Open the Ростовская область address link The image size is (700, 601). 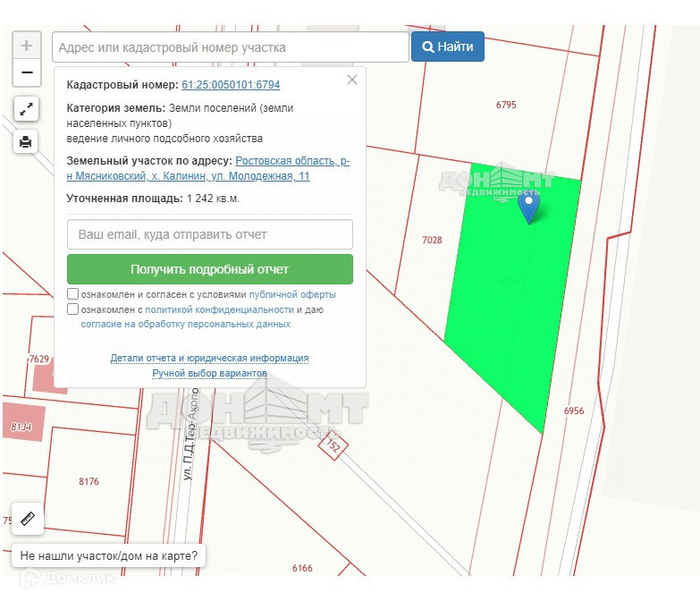(x=208, y=168)
